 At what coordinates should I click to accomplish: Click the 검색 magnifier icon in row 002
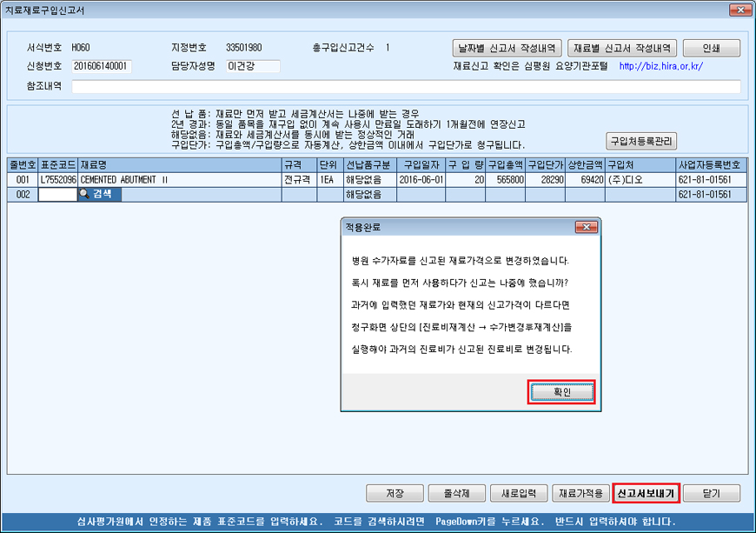click(85, 195)
